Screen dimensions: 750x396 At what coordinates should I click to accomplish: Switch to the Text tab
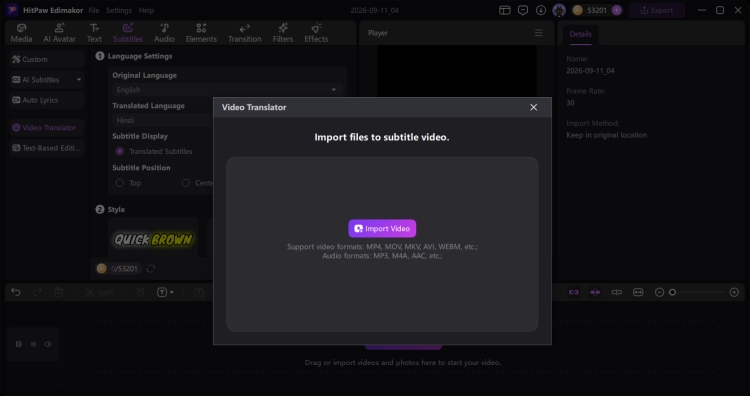click(94, 33)
